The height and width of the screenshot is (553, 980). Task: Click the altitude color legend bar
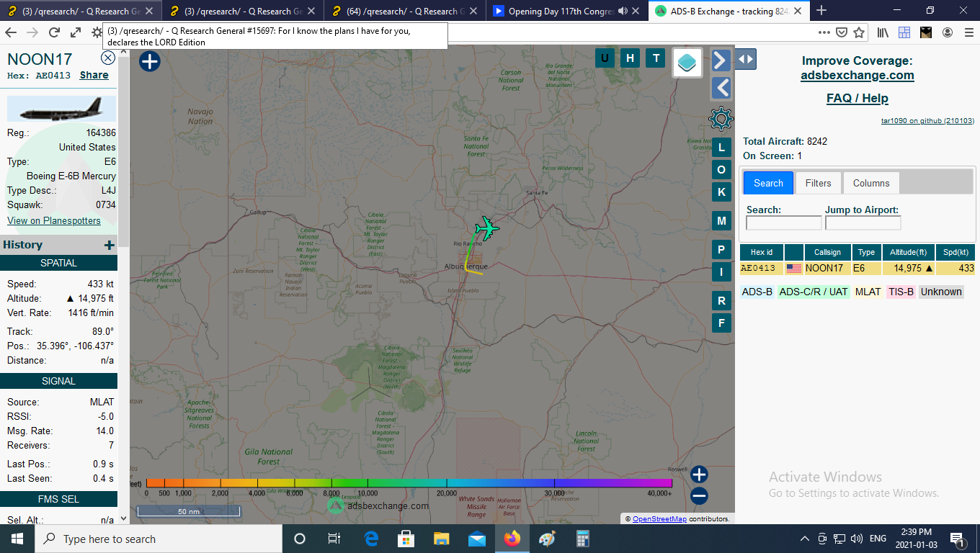tap(409, 483)
